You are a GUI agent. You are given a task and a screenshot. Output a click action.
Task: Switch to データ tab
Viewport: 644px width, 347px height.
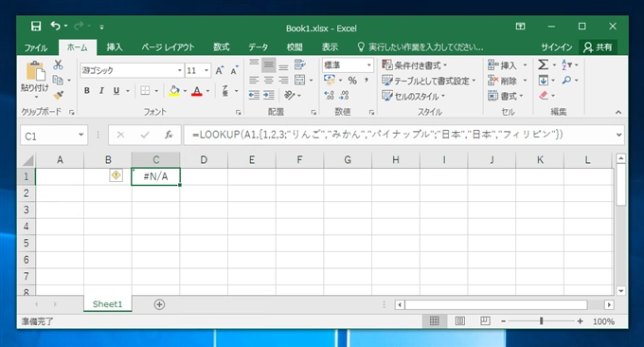pos(258,47)
